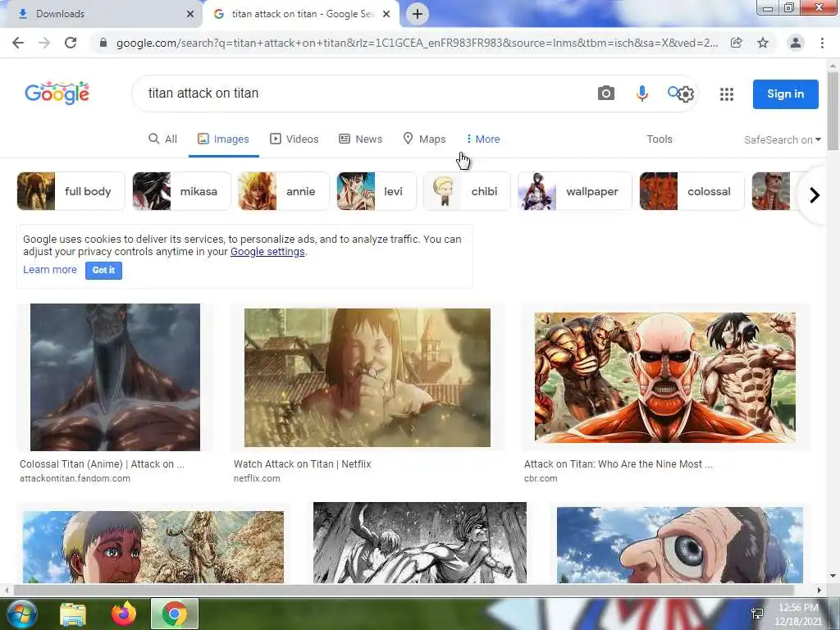Launch Firefox from the taskbar
Viewport: 840px width, 630px height.
point(123,614)
